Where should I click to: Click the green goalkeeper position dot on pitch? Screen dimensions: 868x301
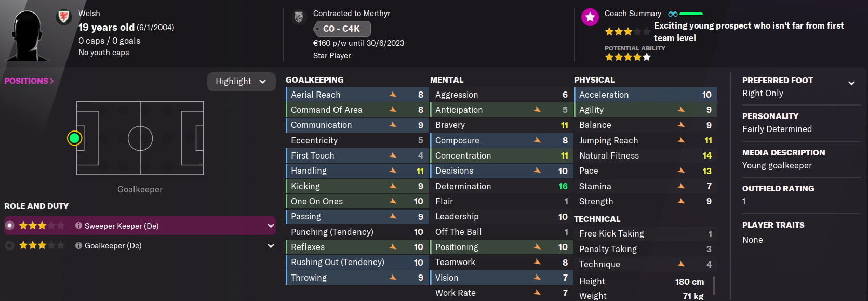point(75,138)
